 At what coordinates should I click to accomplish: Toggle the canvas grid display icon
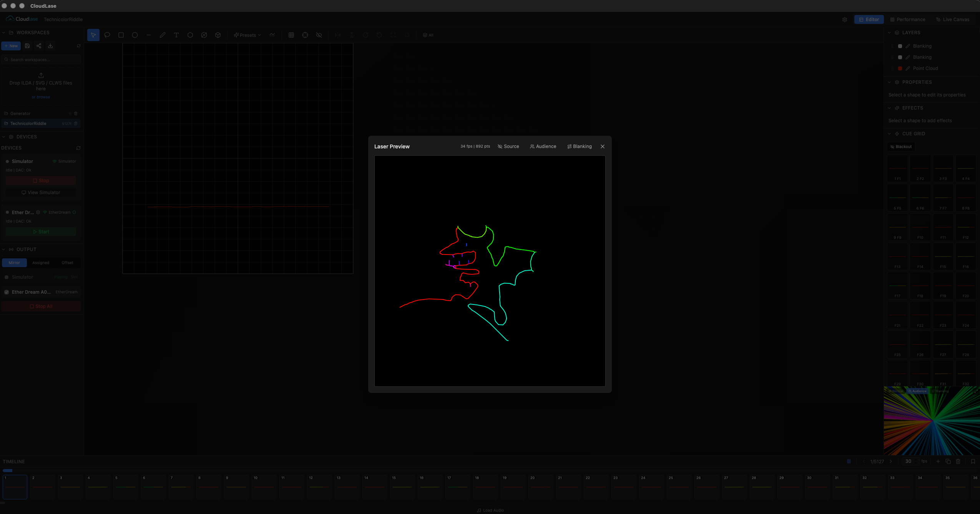click(x=291, y=35)
